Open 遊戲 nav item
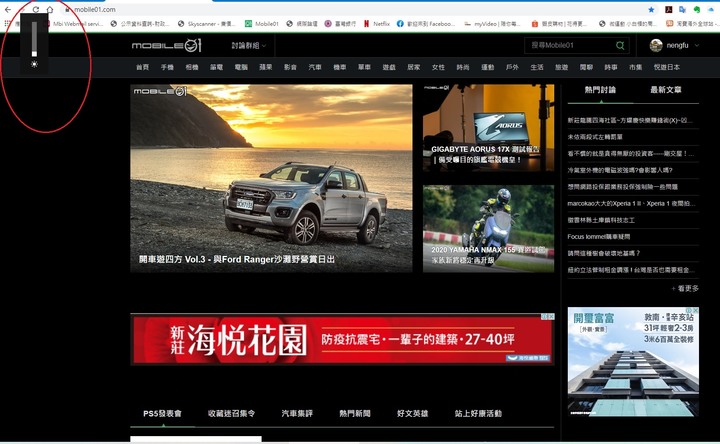Image resolution: width=720 pixels, height=444 pixels. pos(389,67)
